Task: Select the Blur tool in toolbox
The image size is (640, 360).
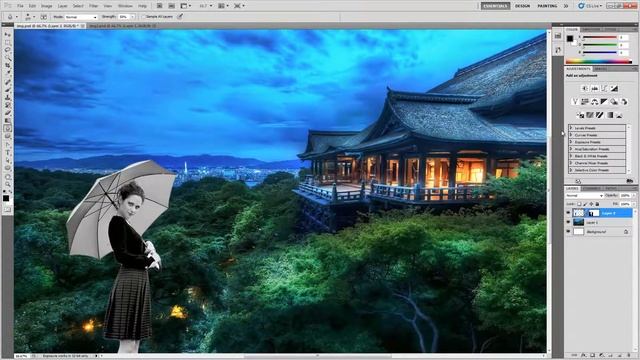Action: [7, 129]
